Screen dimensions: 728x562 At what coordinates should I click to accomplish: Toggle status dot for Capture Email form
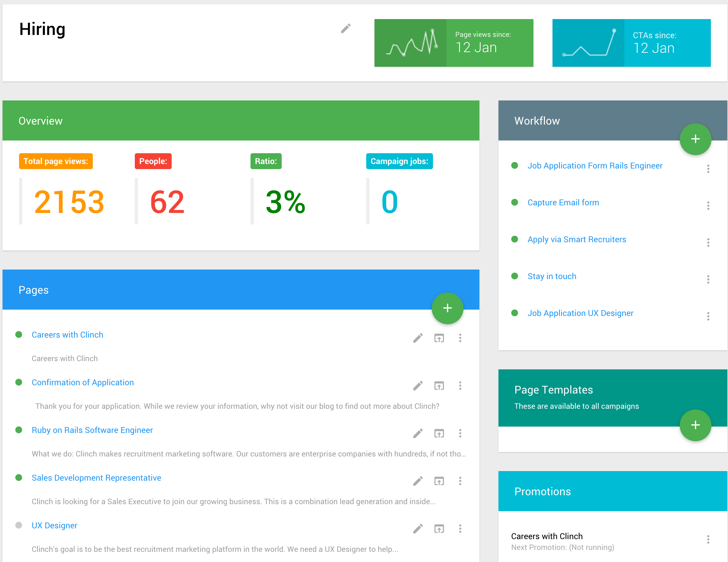click(515, 202)
